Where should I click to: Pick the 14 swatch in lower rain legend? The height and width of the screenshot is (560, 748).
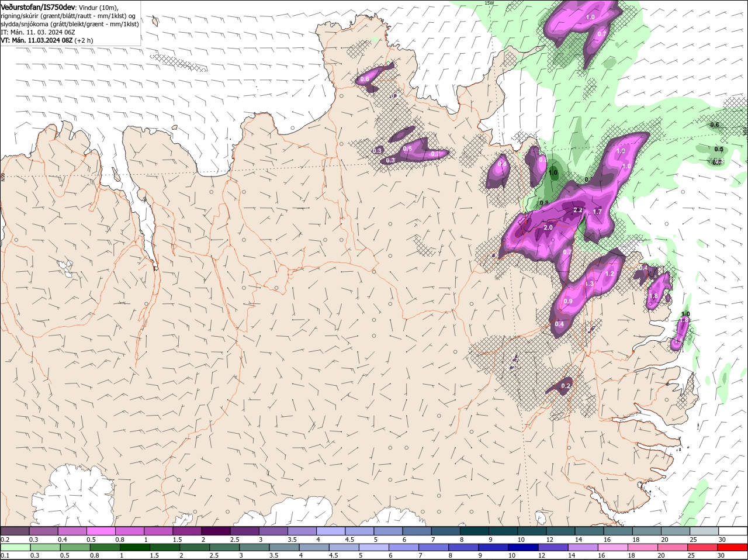[582, 547]
